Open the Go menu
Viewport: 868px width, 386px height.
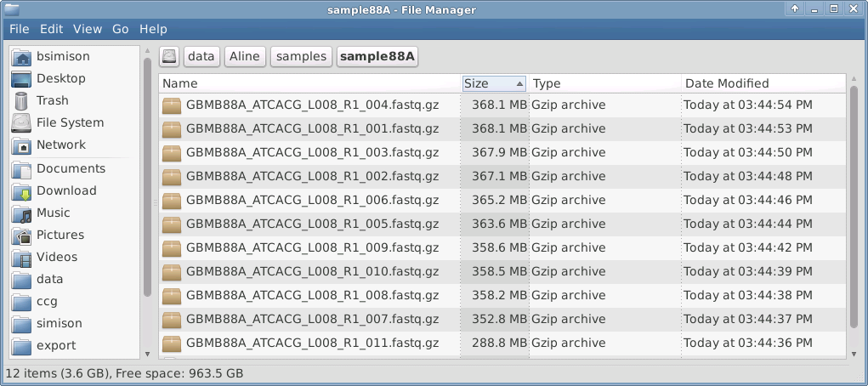121,28
